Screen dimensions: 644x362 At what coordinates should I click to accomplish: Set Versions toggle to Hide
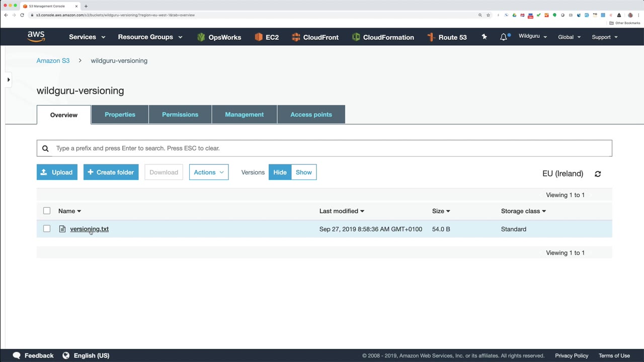pyautogui.click(x=280, y=172)
